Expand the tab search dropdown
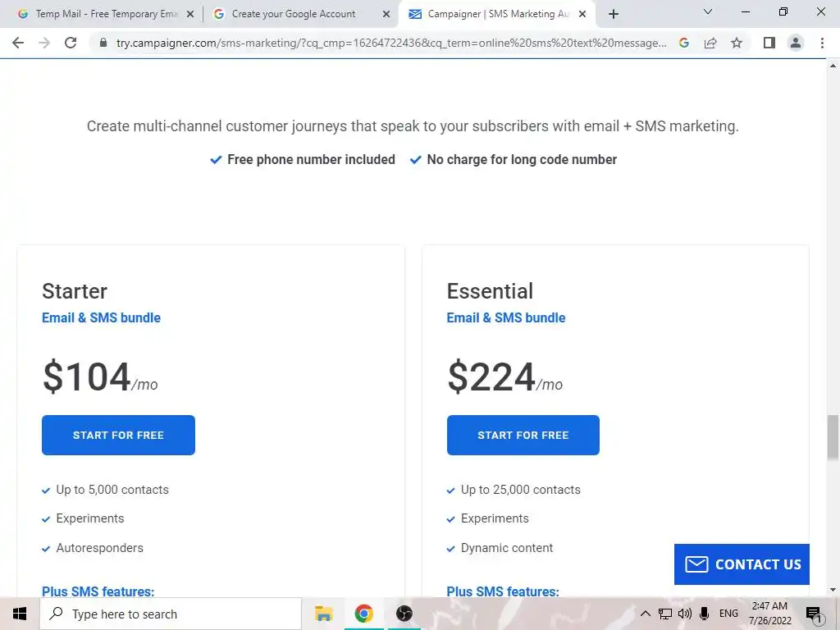The image size is (840, 630). pos(708,12)
